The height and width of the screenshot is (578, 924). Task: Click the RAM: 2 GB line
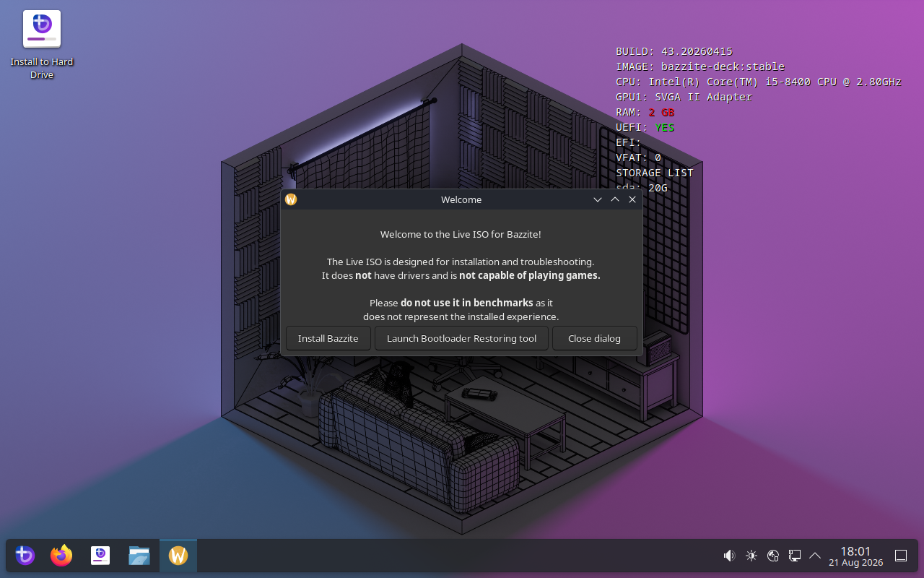645,112
